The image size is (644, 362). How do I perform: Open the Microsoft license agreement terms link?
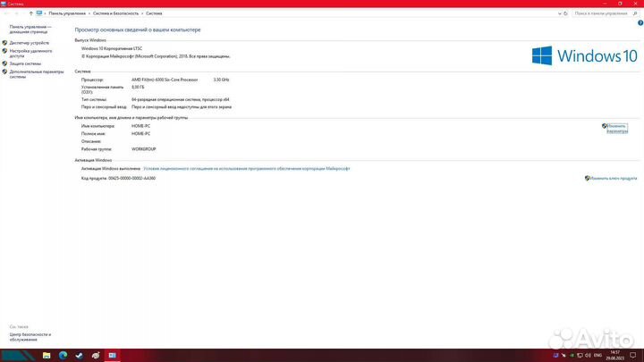tap(247, 169)
